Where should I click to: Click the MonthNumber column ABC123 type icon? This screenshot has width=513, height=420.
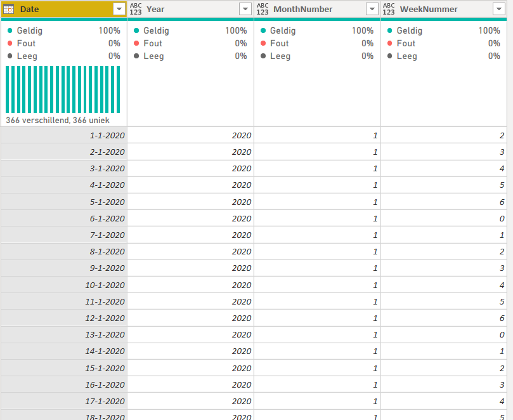click(x=263, y=9)
